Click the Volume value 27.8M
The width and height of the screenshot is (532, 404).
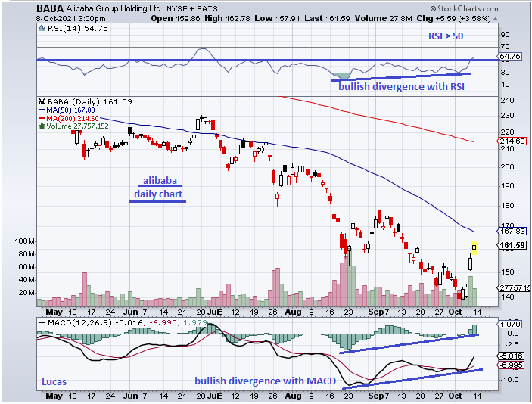point(400,19)
